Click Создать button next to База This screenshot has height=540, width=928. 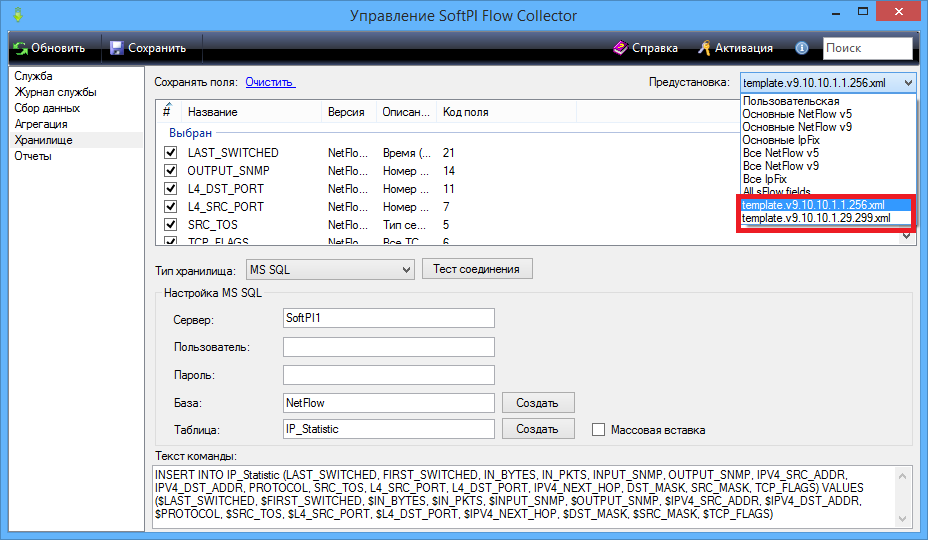(x=538, y=403)
